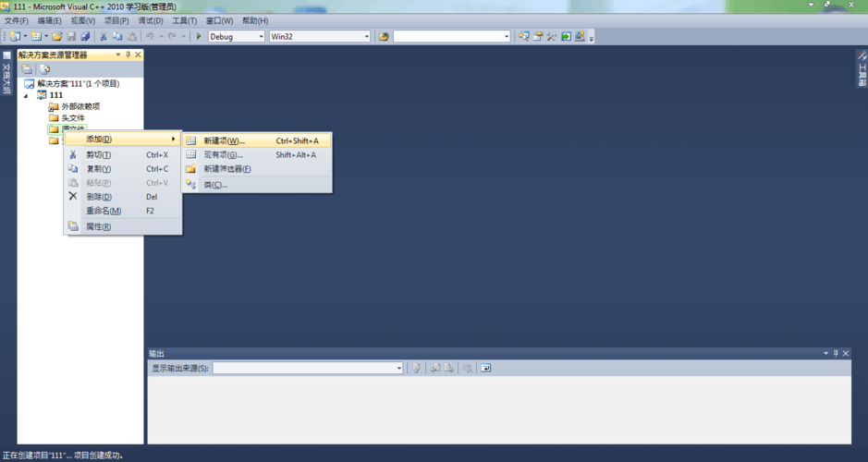This screenshot has height=462, width=868.
Task: Click the Save All icon
Action: pos(85,37)
